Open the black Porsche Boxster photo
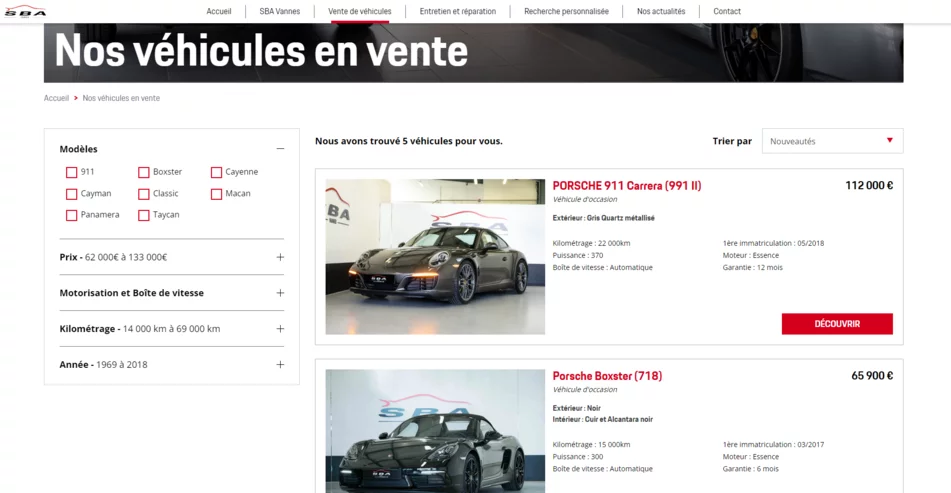The height and width of the screenshot is (493, 951). (x=435, y=431)
